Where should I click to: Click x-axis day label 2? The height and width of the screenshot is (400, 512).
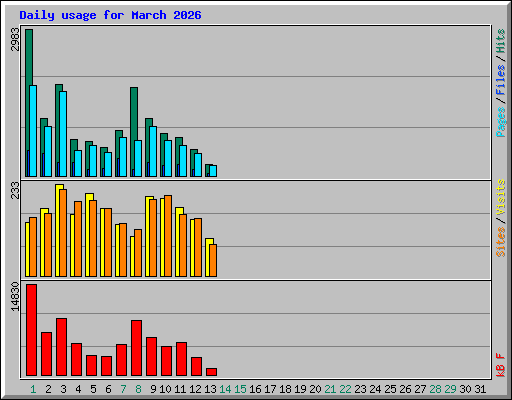point(48,389)
